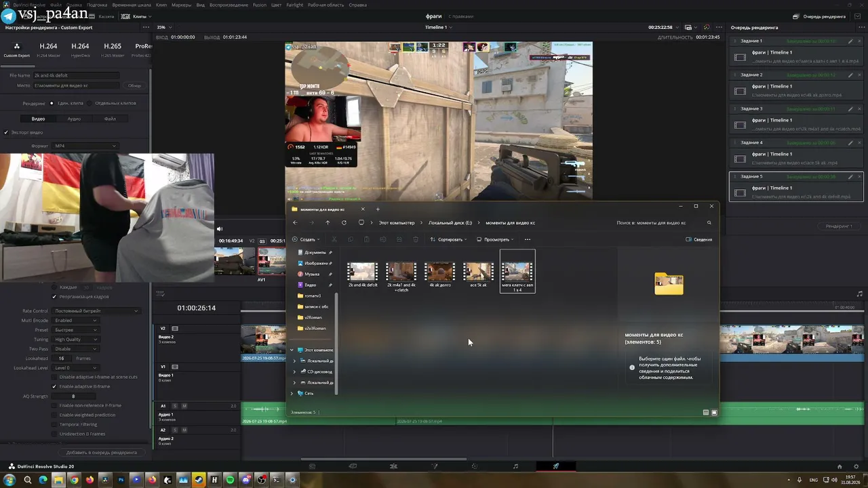Screen dimensions: 868x488
Task: Open the Deliver page rocket icon
Action: (556, 466)
